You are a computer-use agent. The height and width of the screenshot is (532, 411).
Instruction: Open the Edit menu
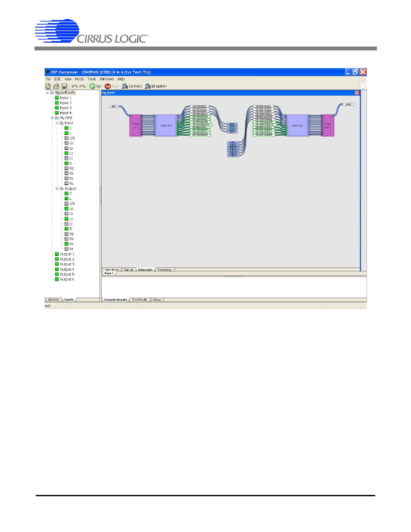pyautogui.click(x=57, y=79)
